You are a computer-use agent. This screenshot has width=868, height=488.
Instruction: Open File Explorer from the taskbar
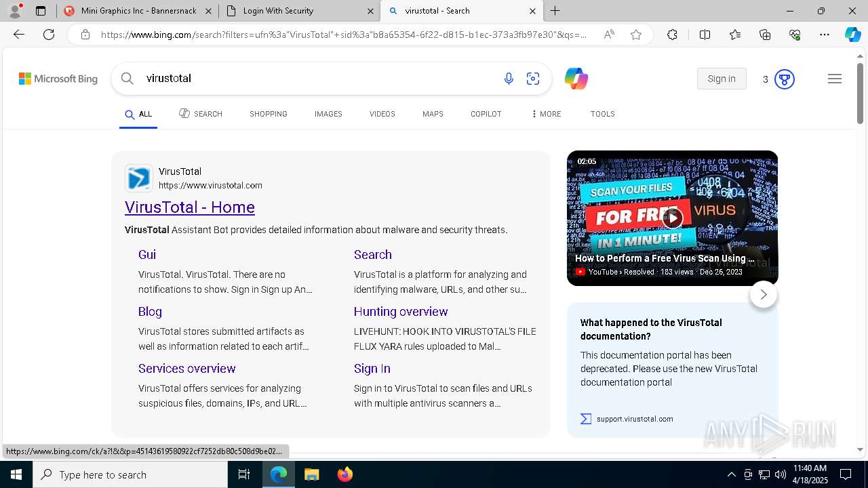(311, 474)
